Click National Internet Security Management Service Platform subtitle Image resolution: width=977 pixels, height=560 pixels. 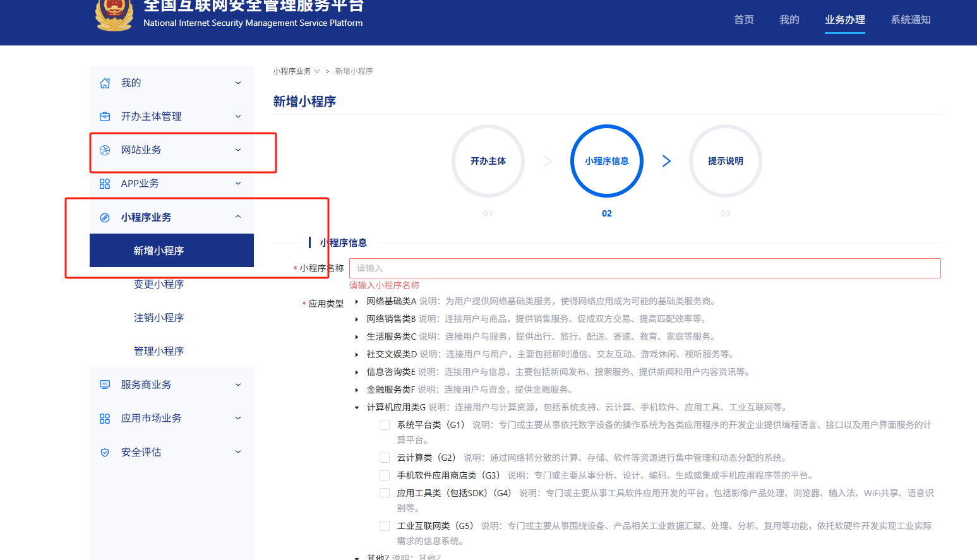point(253,23)
